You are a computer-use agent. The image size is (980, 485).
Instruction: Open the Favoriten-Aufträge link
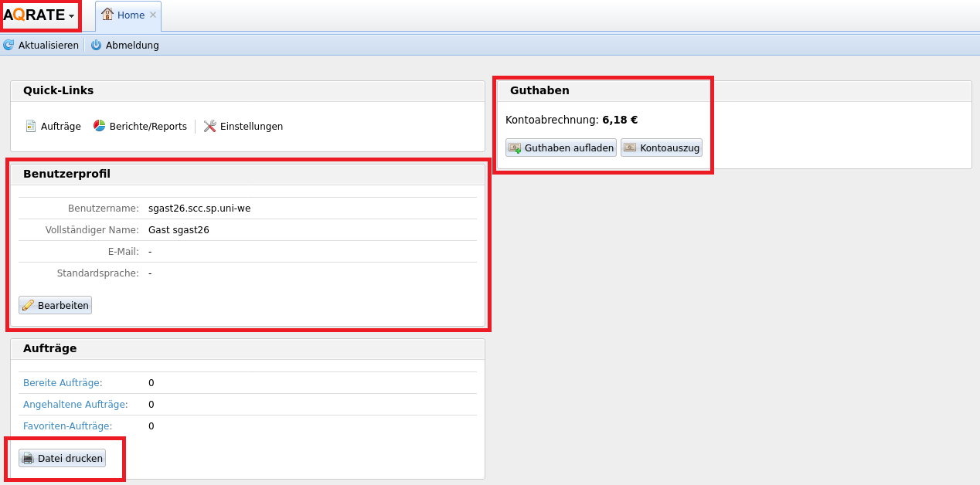tap(67, 426)
